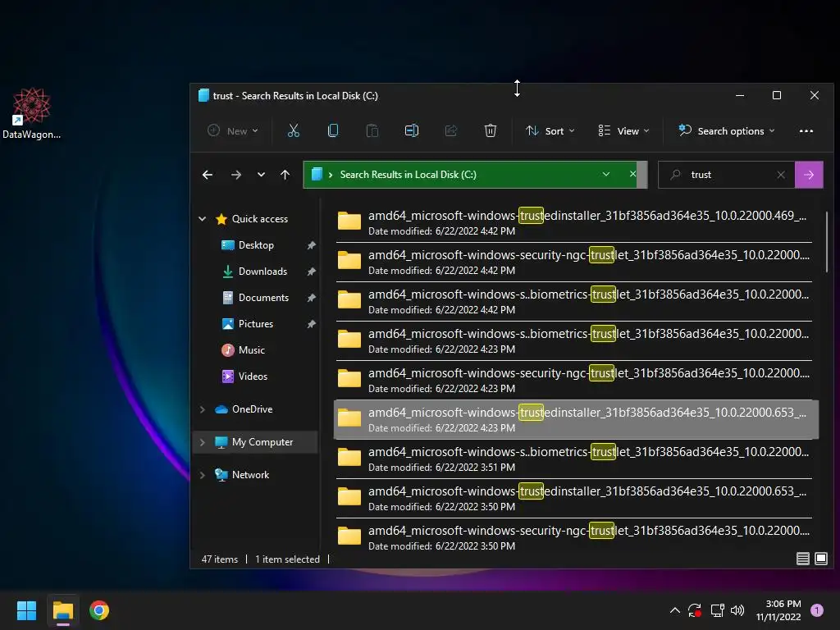The height and width of the screenshot is (630, 840).
Task: Open the notification badge in tray
Action: click(816, 610)
